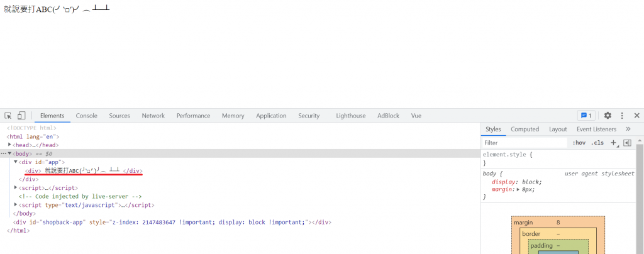The height and width of the screenshot is (254, 644).
Task: Select the closing </body> tag line
Action: (25, 213)
